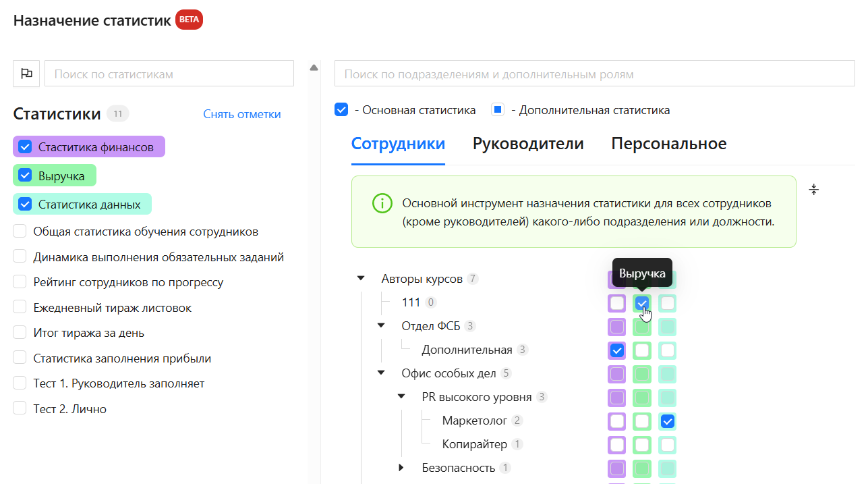The image size is (868, 484).
Task: Uncheck the Выручка statistic checkbox
Action: click(25, 176)
